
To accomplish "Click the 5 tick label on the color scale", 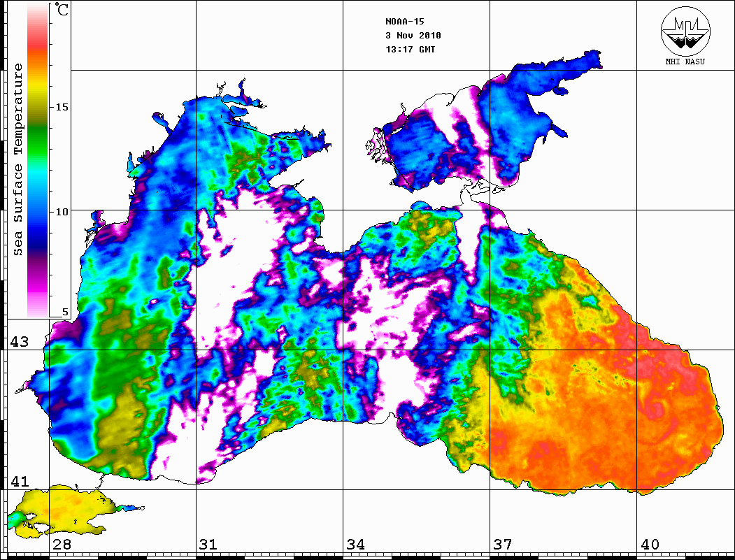I will point(65,312).
